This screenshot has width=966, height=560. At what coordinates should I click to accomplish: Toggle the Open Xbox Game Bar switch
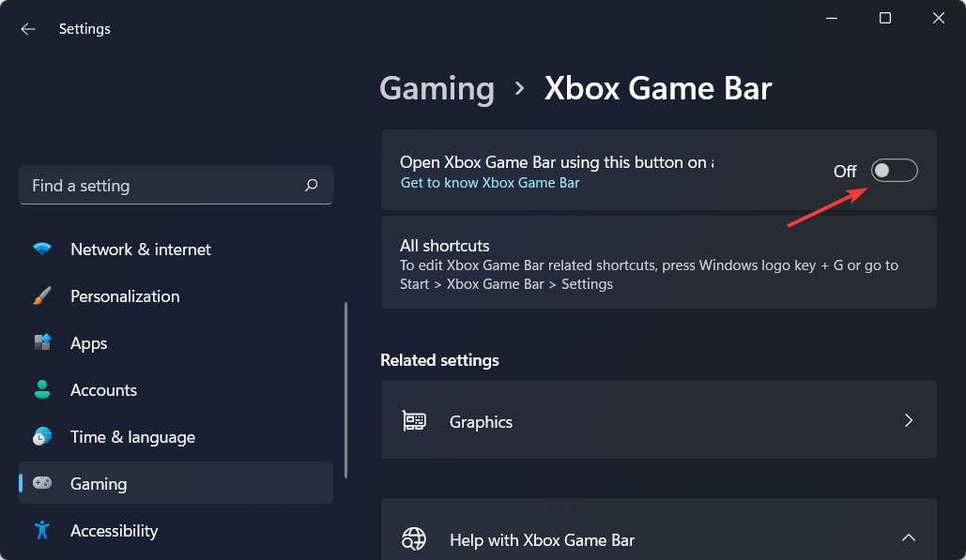[894, 171]
